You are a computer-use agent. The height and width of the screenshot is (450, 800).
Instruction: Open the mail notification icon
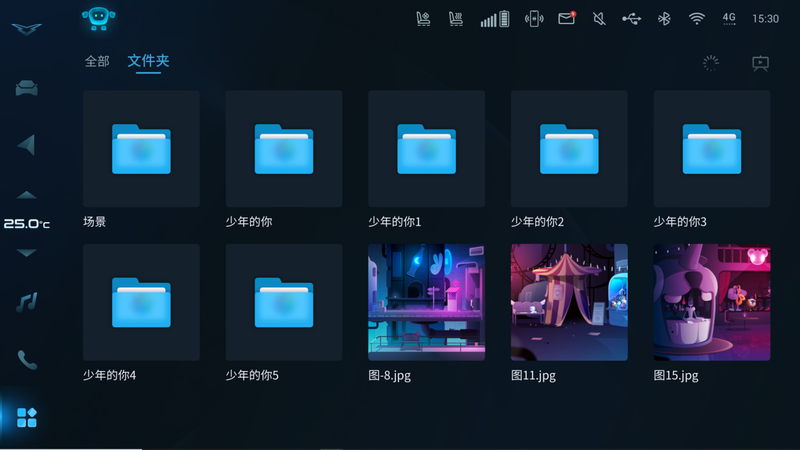[567, 18]
